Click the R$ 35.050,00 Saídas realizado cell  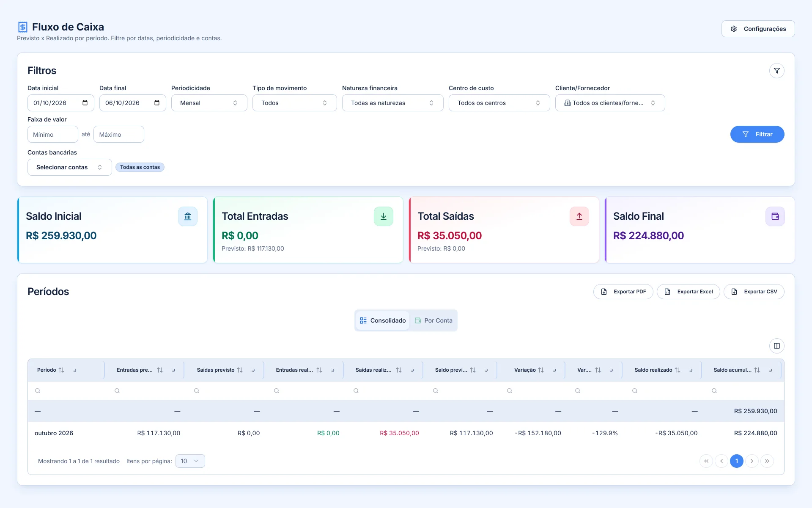[399, 433]
